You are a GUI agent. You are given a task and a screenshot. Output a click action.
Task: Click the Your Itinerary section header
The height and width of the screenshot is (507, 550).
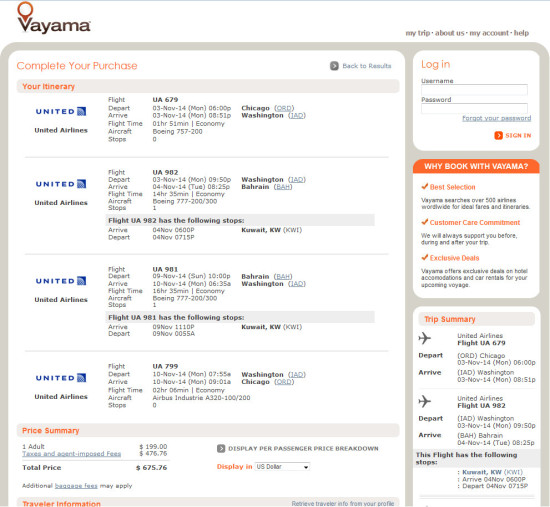tap(208, 86)
